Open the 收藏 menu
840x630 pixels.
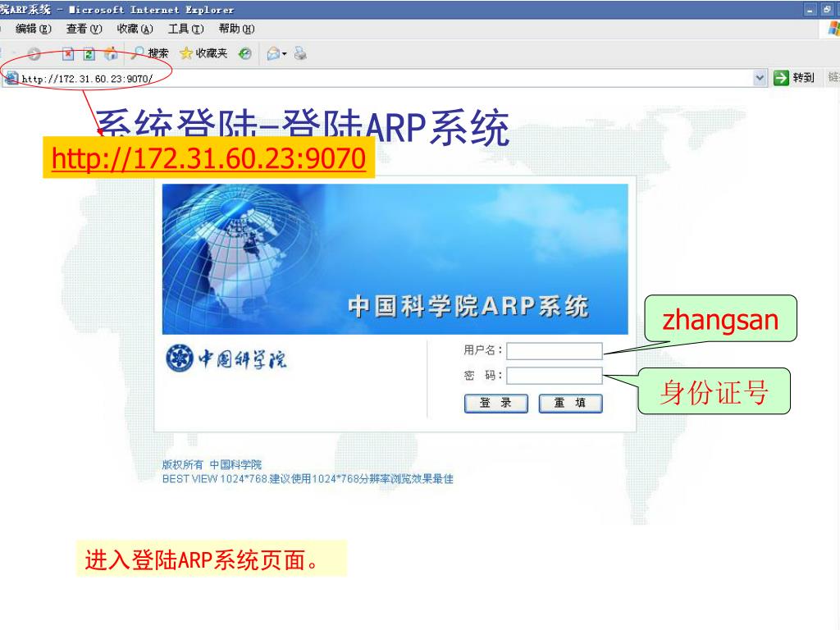coord(135,29)
